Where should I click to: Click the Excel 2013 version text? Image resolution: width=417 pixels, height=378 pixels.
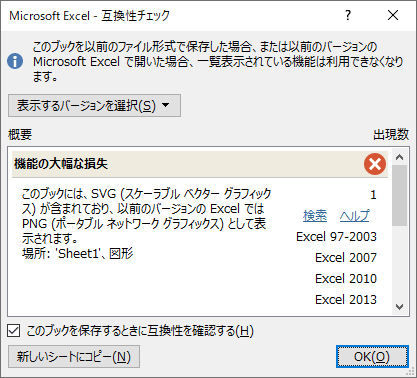point(346,300)
